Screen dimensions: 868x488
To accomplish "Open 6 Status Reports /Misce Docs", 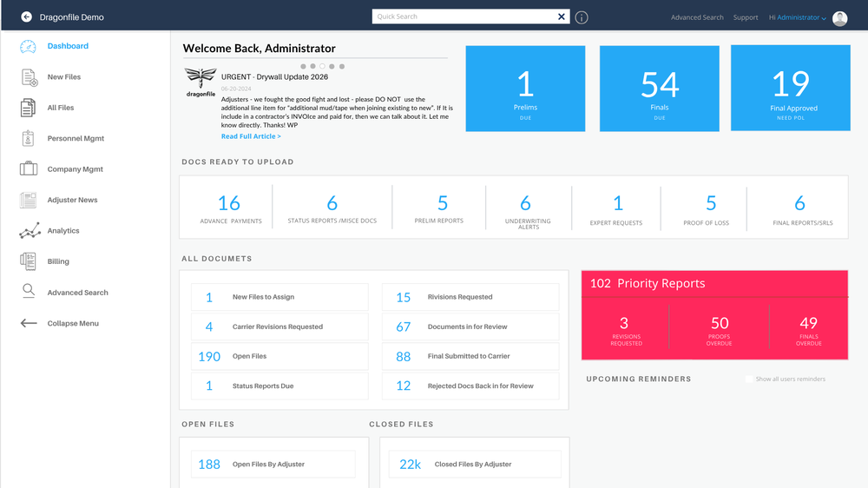I will [332, 208].
